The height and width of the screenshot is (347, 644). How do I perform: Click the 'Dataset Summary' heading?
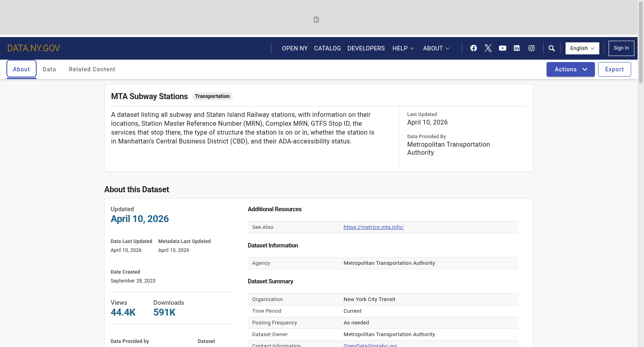point(270,281)
